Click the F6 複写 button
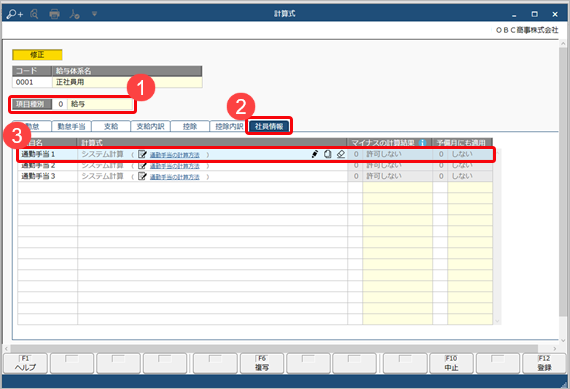The image size is (570, 389). click(262, 363)
